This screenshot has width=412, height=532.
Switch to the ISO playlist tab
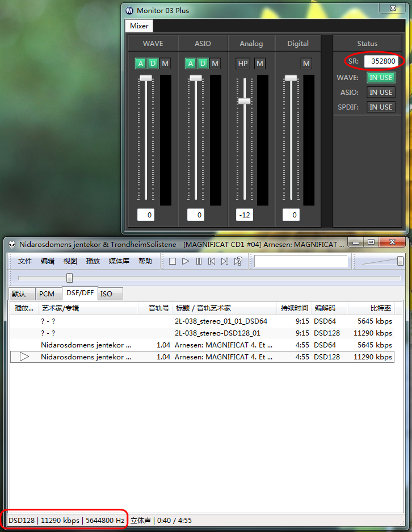(106, 294)
